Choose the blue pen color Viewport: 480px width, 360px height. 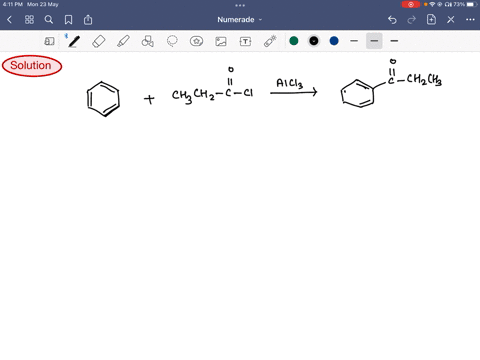334,41
